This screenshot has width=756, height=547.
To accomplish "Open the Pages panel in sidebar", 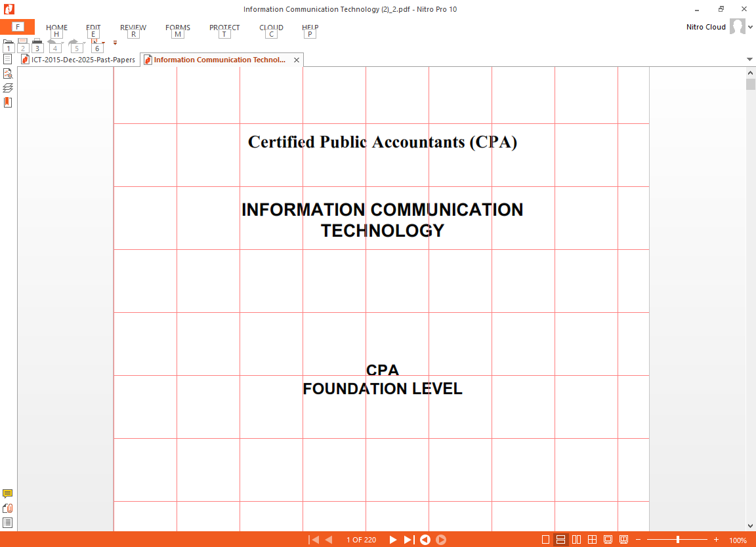I will coord(7,59).
